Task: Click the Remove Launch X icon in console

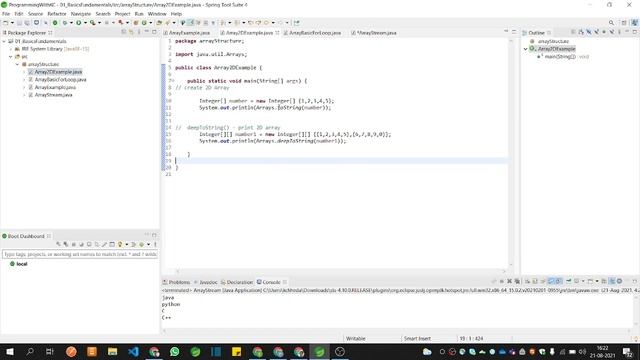Action: click(x=509, y=281)
